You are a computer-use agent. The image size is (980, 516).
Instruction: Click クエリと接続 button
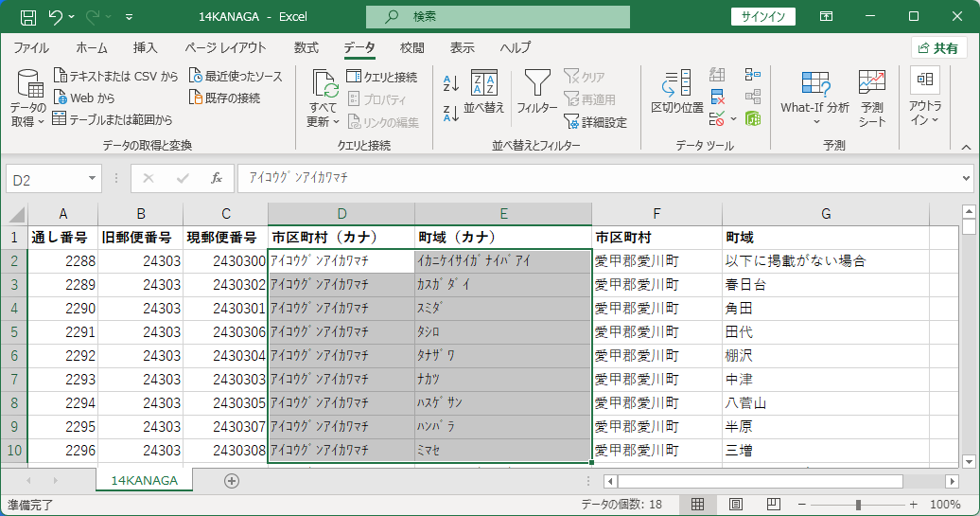coord(382,77)
